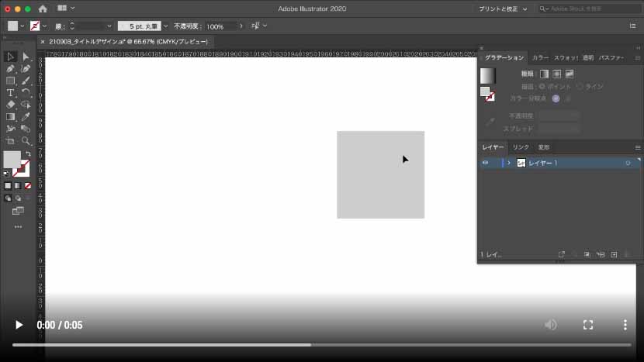644x362 pixels.
Task: Open workspace switcher プリントと校正 dropdown
Action: click(503, 9)
